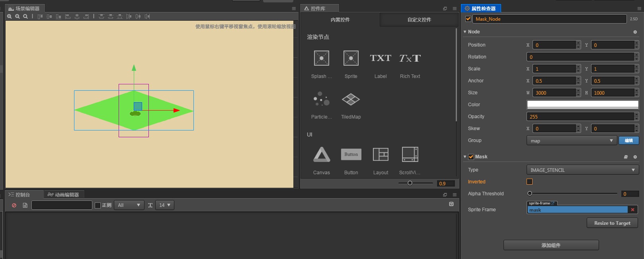The width and height of the screenshot is (644, 259).
Task: Pop out the node library panel
Action: 445,8
